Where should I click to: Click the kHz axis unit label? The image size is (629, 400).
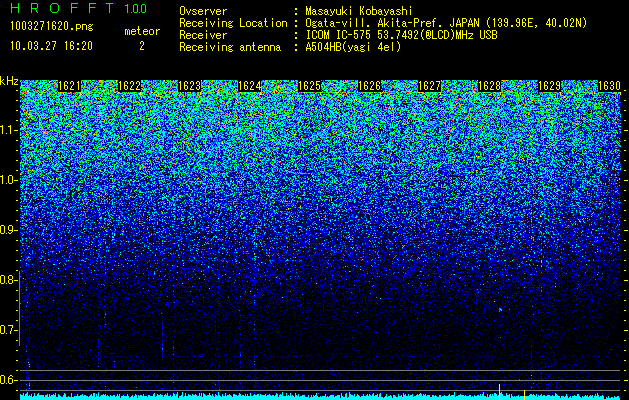[9, 81]
